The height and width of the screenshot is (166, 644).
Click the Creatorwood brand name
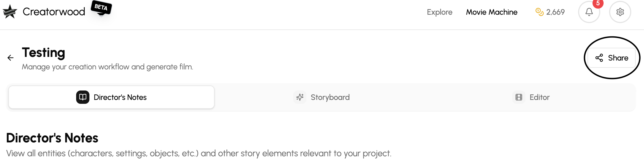54,12
